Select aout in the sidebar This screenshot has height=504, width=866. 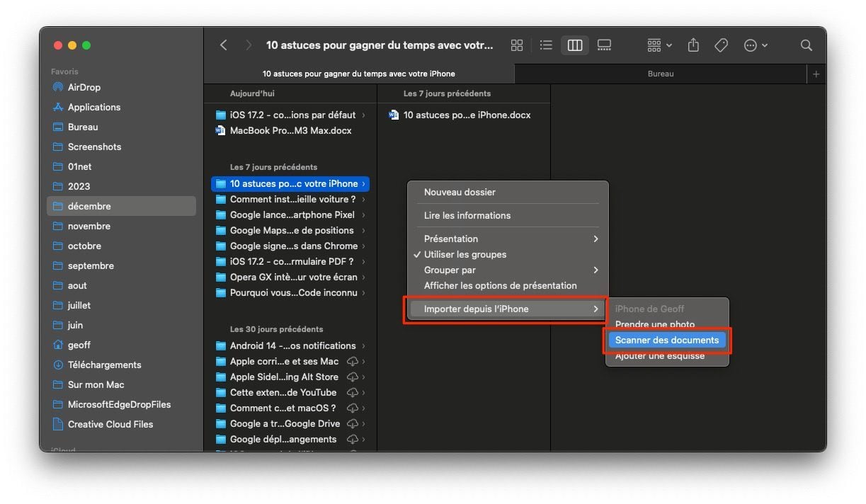pos(121,285)
